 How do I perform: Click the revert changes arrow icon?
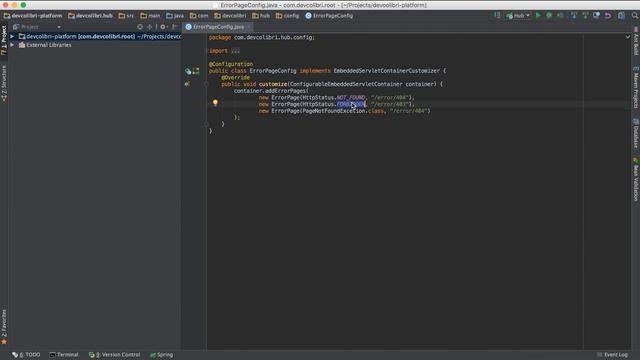pyautogui.click(x=608, y=16)
